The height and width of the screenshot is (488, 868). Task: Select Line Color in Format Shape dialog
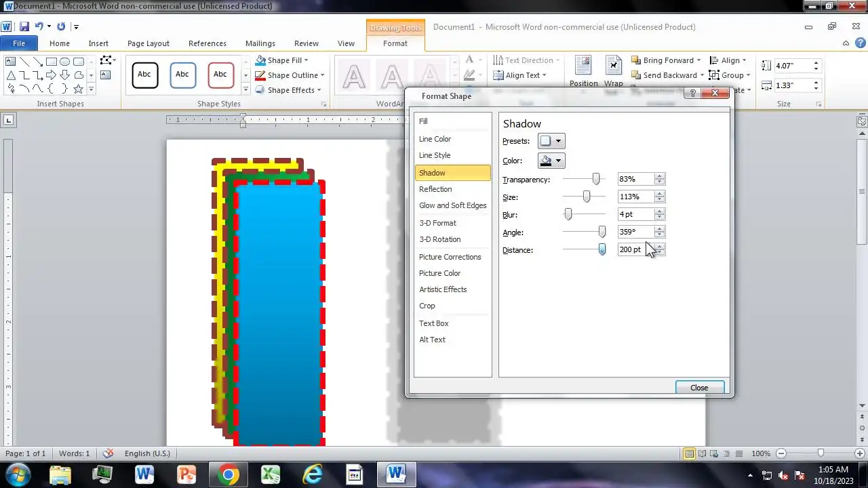pyautogui.click(x=453, y=139)
